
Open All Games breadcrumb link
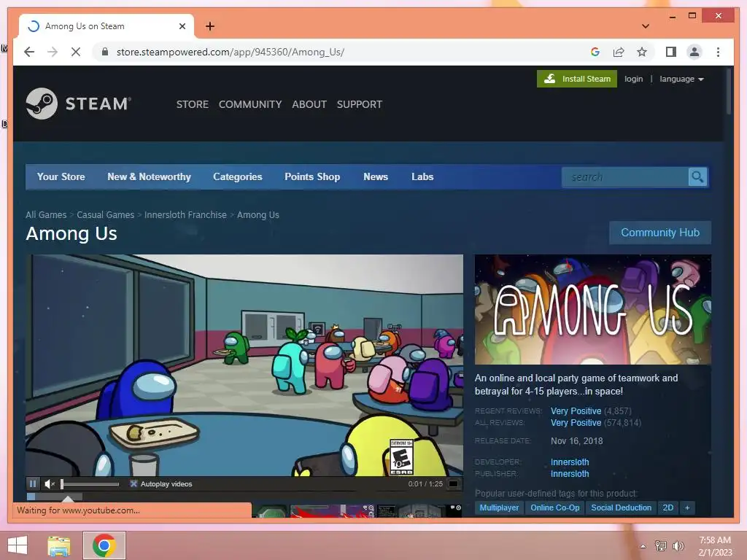(x=46, y=215)
